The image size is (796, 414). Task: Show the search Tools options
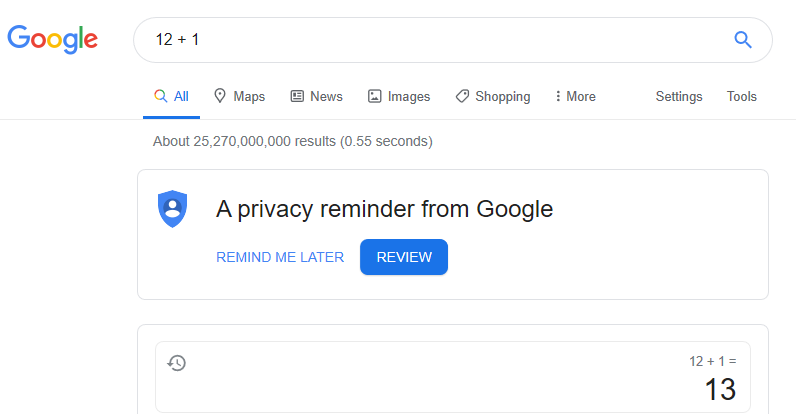pos(742,97)
